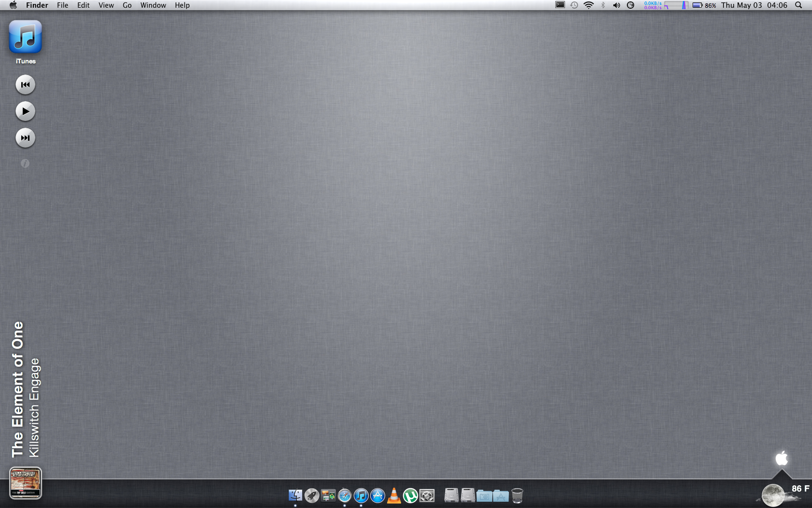
Task: Open App Store from the Dock
Action: (x=377, y=495)
